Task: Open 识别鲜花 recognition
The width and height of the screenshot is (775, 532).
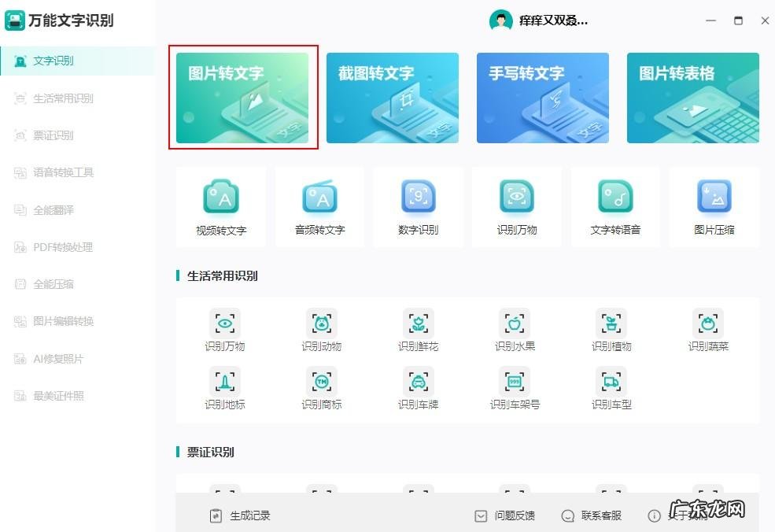Action: [418, 328]
